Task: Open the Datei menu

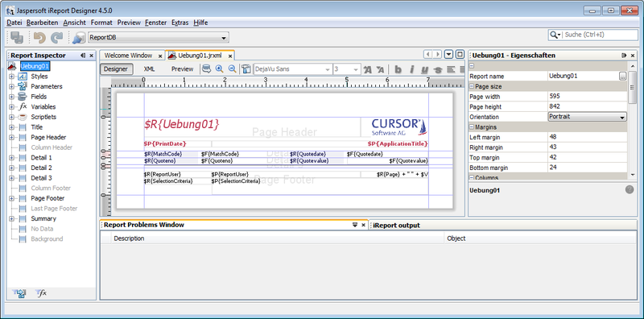Action: point(14,23)
